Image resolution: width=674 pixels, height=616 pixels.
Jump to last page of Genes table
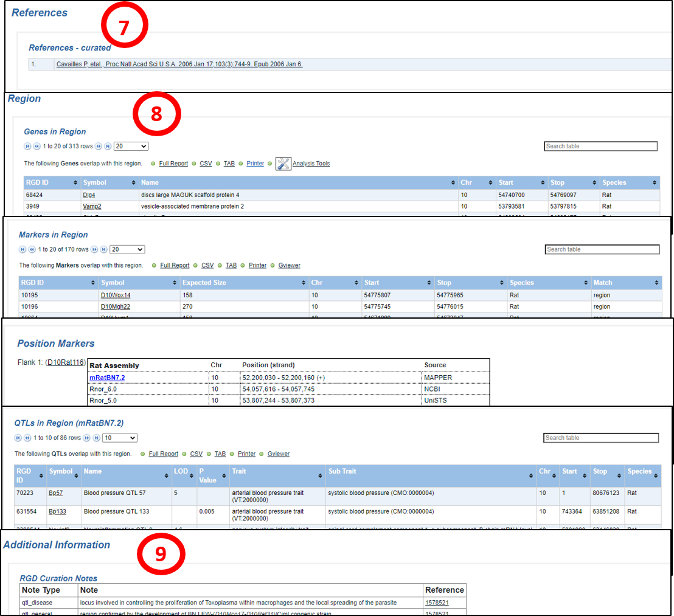tap(108, 147)
